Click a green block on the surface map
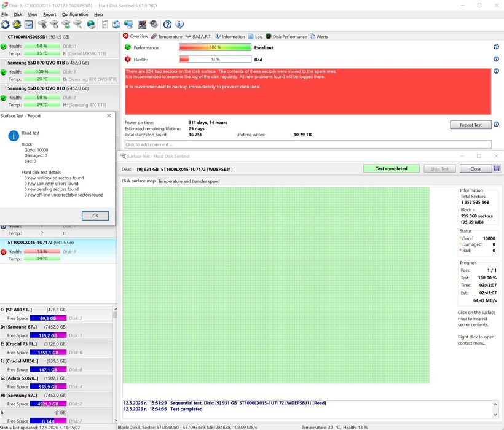The image size is (504, 430). pos(276,285)
